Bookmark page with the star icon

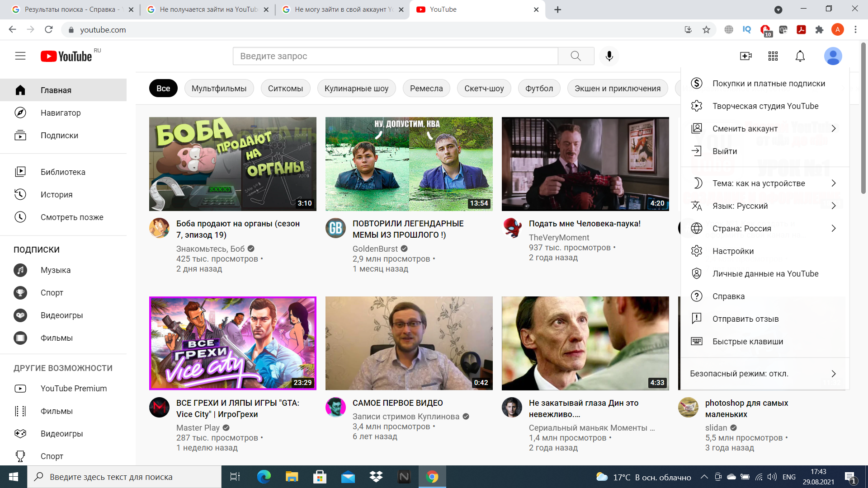pos(706,30)
